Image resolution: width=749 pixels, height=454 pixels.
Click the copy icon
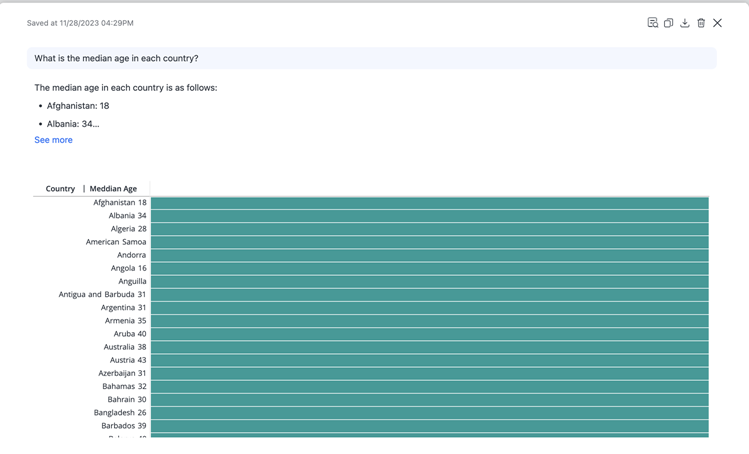tap(668, 22)
